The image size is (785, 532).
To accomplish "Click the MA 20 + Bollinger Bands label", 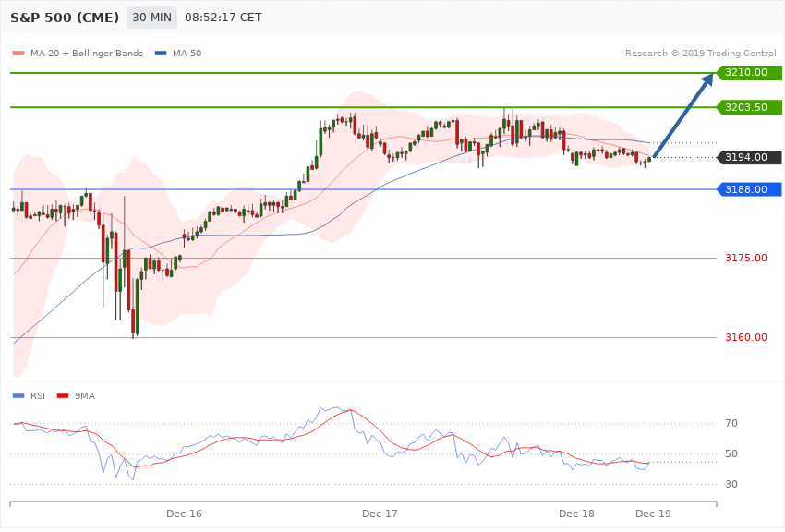I will 87,53.
